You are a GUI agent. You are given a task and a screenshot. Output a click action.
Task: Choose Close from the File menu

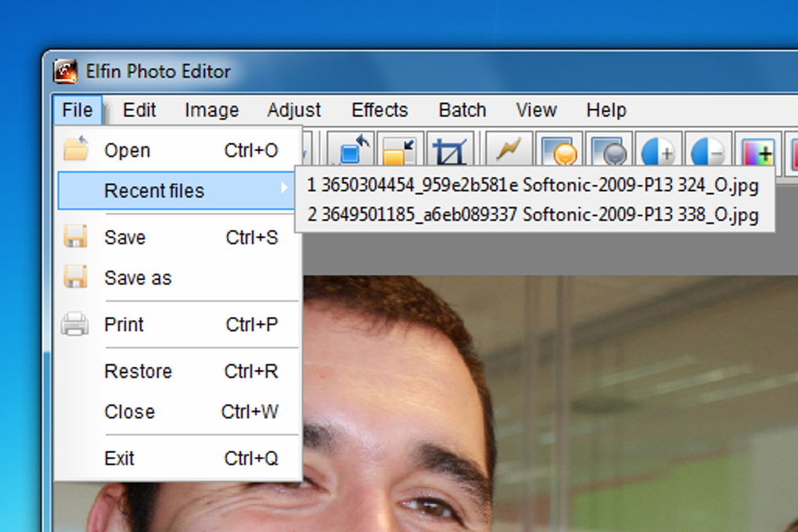(177, 412)
